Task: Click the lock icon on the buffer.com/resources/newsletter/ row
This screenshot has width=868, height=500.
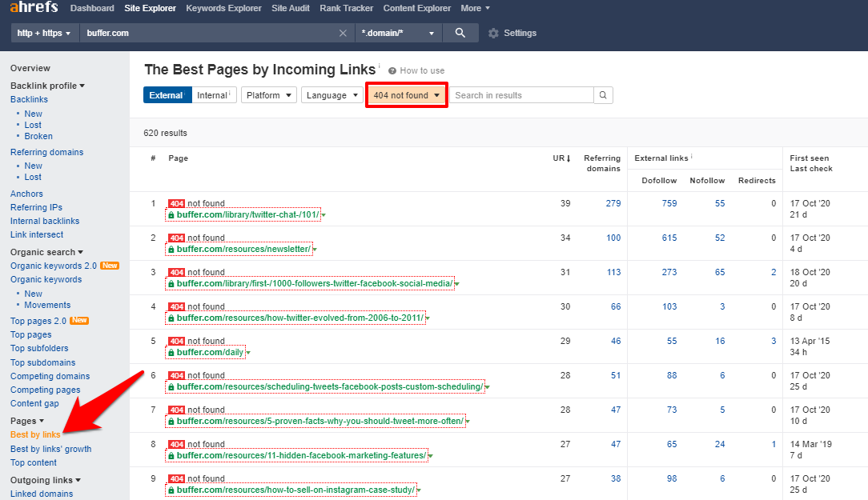Action: point(171,250)
